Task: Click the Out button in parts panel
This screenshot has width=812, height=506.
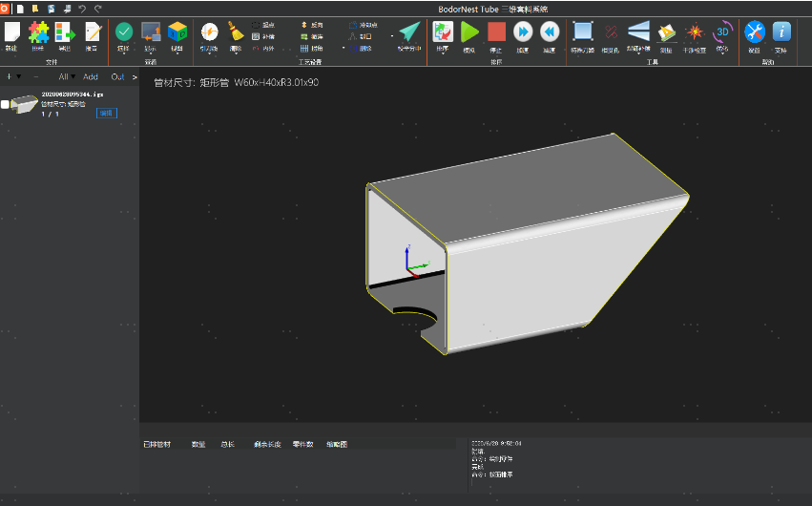Action: click(117, 76)
